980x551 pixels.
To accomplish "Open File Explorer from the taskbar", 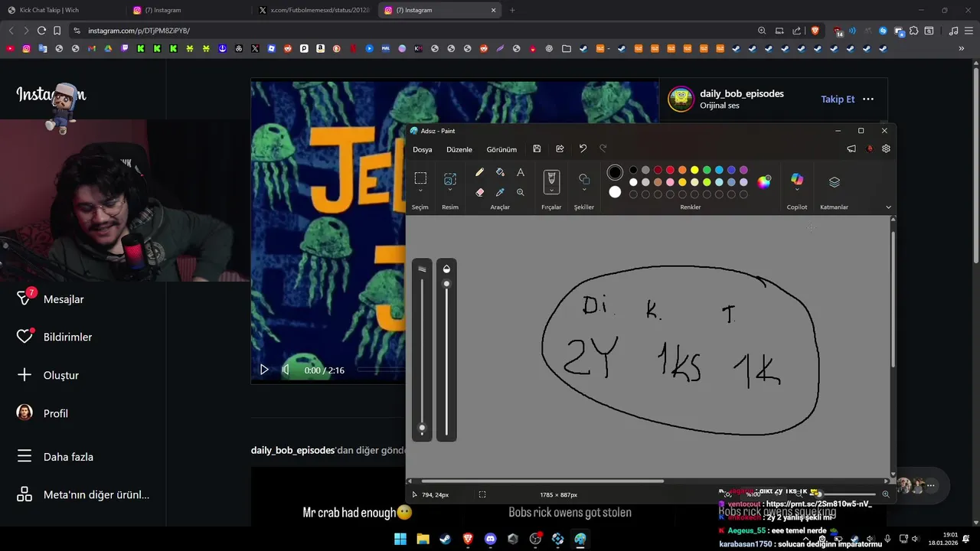I will [423, 539].
